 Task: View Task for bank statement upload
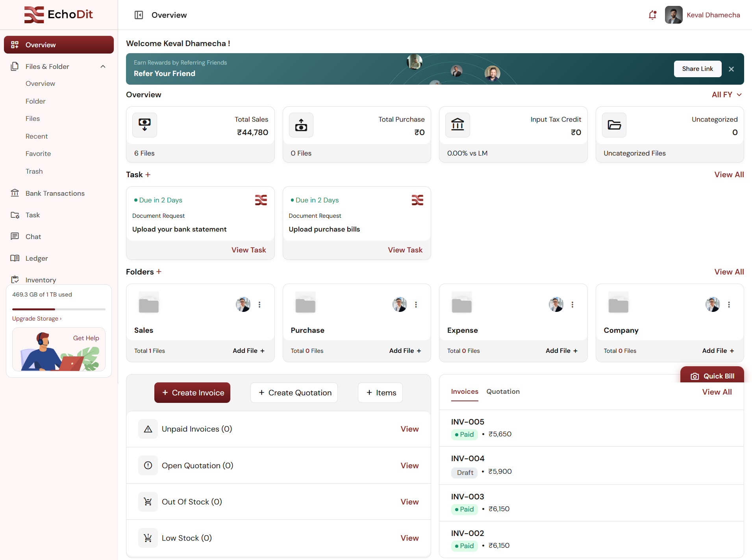(x=248, y=250)
